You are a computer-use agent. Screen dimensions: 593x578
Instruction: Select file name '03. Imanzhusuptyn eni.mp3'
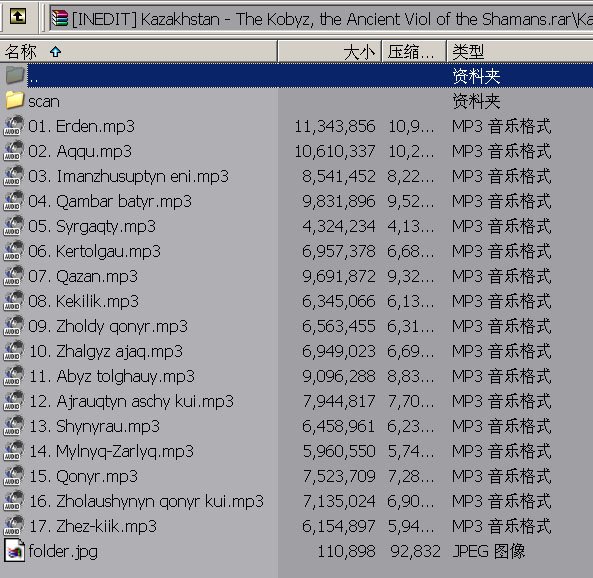(x=128, y=176)
